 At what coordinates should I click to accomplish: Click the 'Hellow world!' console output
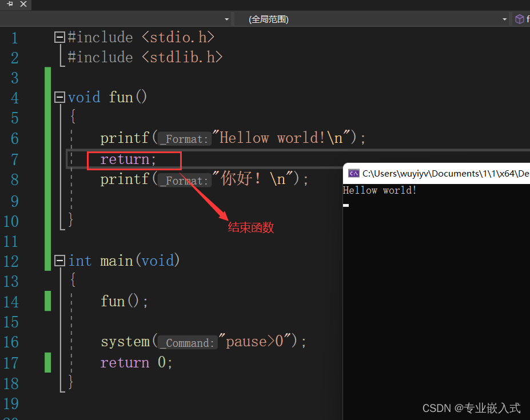(x=380, y=190)
